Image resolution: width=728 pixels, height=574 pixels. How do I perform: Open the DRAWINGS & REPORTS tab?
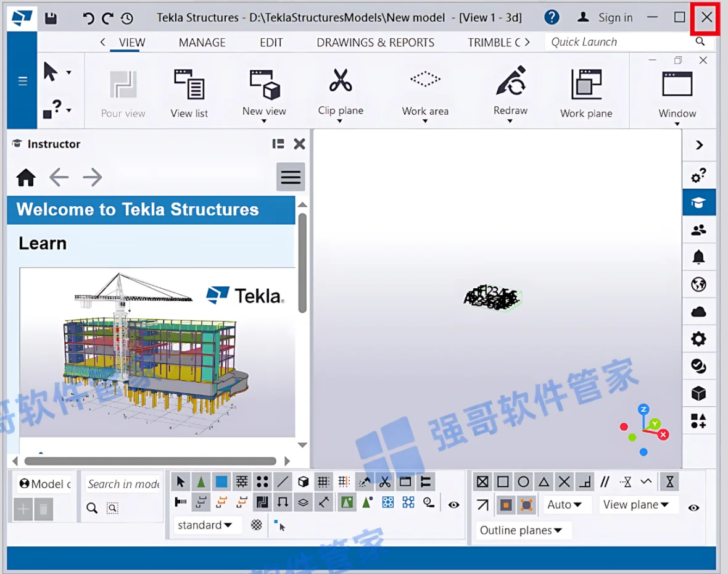point(376,42)
